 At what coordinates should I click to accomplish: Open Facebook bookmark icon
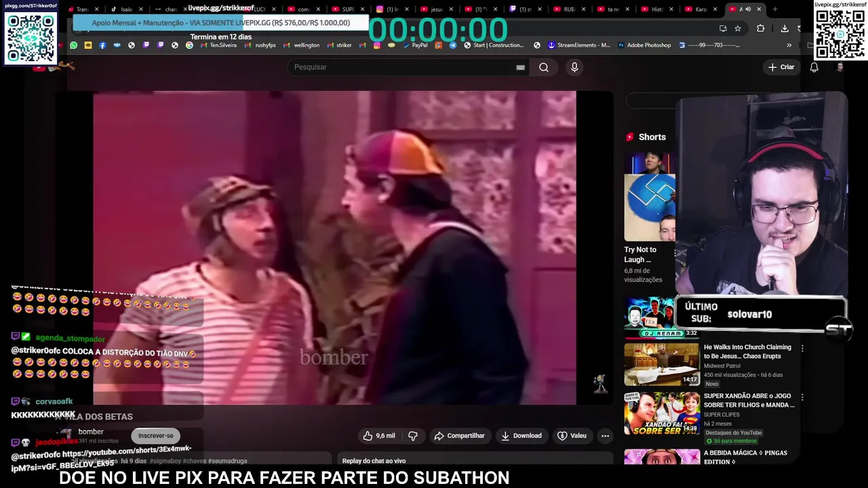tap(102, 45)
